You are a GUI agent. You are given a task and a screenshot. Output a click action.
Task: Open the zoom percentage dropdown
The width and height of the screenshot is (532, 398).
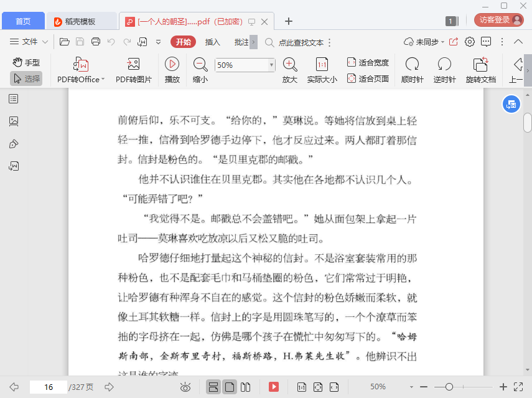(271, 65)
